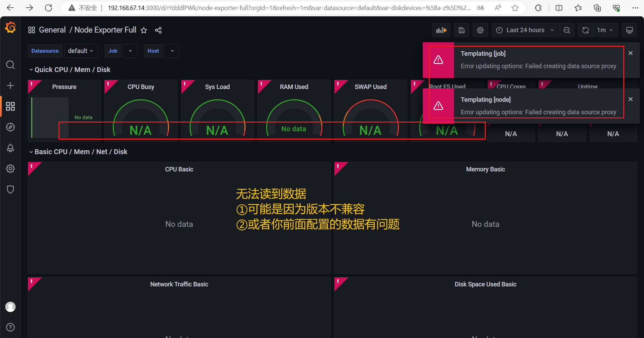Click the Memory Basic panel error indicator

tap(339, 166)
